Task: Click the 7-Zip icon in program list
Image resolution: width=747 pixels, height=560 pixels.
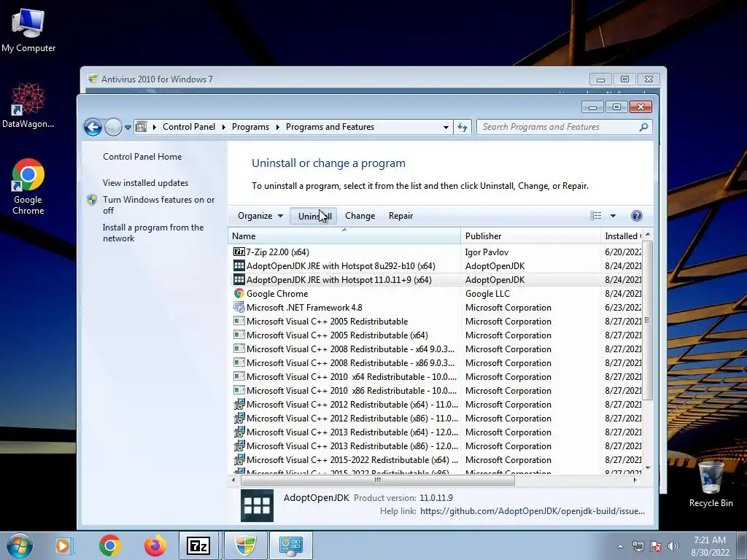Action: [239, 252]
